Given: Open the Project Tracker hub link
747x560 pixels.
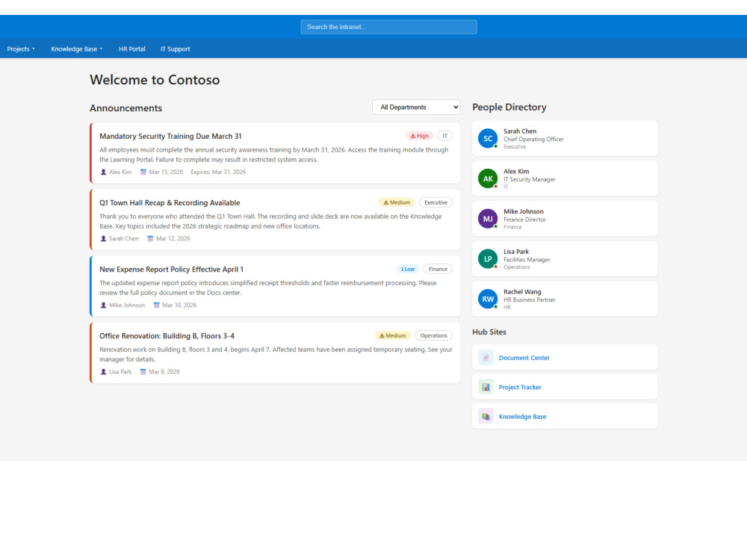Looking at the screenshot, I should [x=520, y=387].
